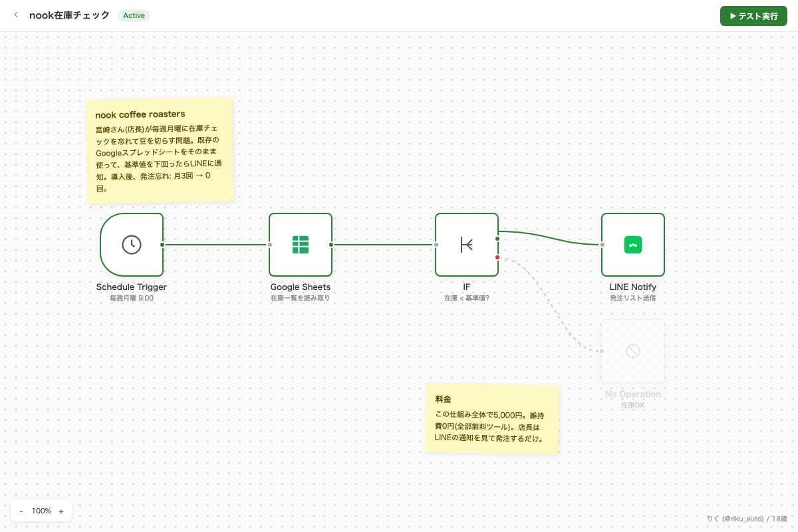This screenshot has width=798, height=532.
Task: Run the workflow with テスト実行 button
Action: (753, 16)
